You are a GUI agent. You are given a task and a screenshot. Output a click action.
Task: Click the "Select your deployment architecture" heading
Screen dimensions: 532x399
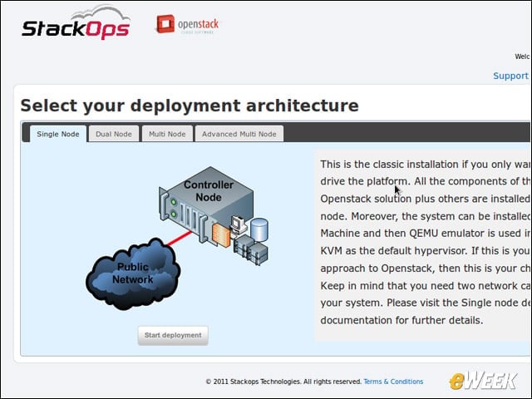(190, 106)
